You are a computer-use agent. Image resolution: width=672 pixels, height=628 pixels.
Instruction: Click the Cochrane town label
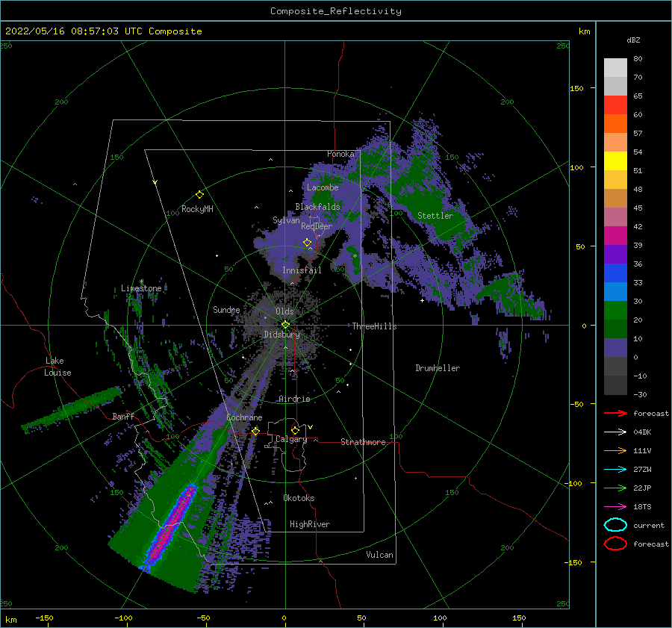[244, 417]
